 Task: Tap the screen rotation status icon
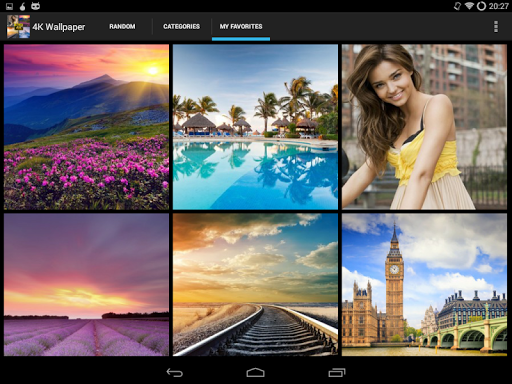pyautogui.click(x=457, y=6)
